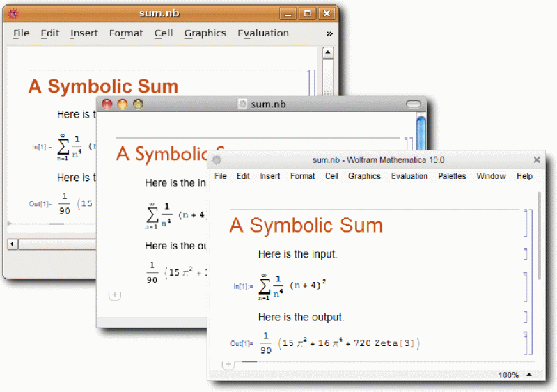Open File menu in Mathematica 10.0 window
Screen dimensions: 557x392
tap(221, 176)
